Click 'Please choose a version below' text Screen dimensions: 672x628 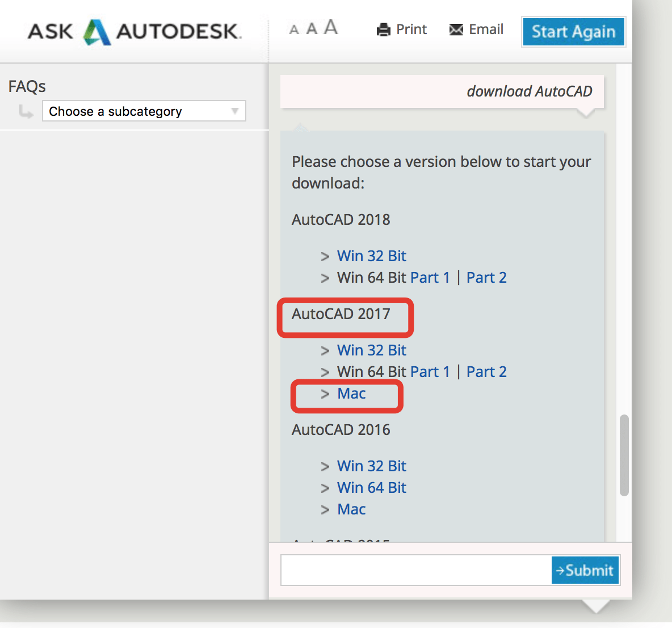click(x=442, y=172)
